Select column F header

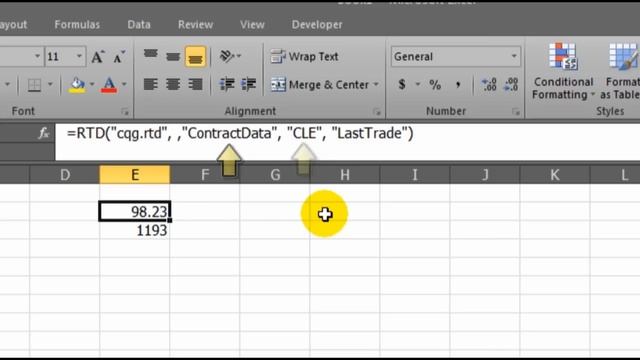point(205,175)
